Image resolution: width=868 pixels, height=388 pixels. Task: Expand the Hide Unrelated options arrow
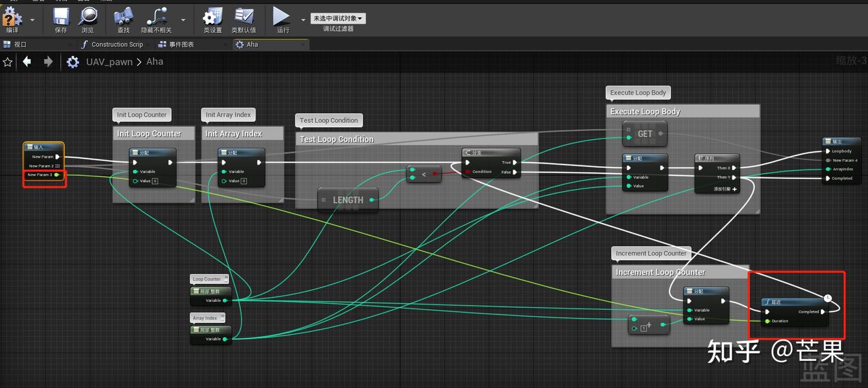183,20
